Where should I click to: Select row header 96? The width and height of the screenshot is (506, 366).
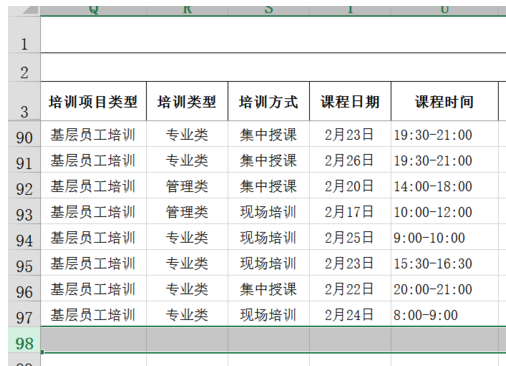(24, 288)
